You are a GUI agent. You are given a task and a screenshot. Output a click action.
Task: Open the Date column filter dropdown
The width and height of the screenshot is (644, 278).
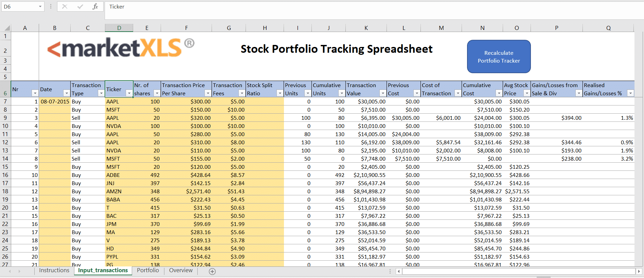[x=67, y=93]
